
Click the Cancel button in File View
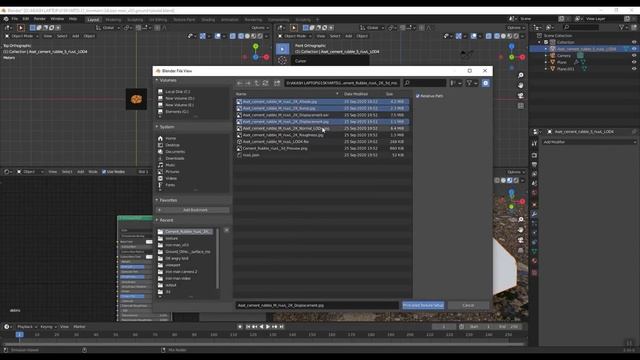click(x=468, y=305)
